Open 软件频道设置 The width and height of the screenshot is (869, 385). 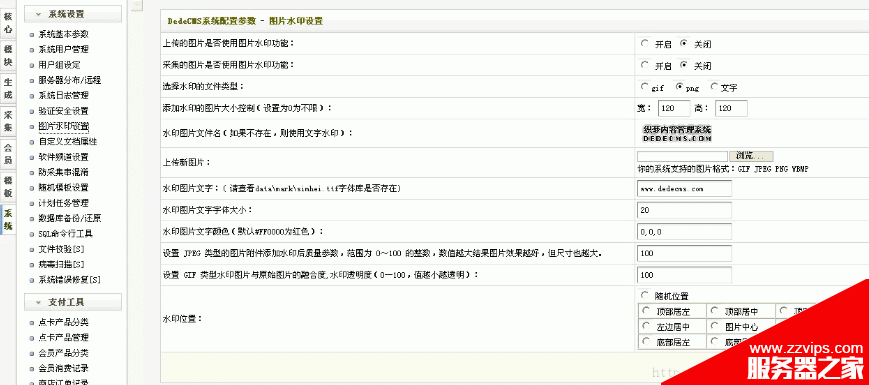click(63, 157)
